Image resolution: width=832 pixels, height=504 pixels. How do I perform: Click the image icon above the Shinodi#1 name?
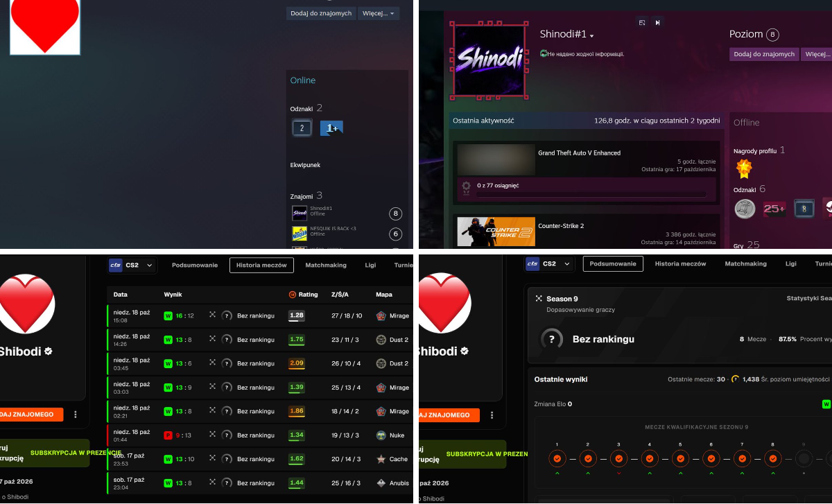[x=642, y=22]
